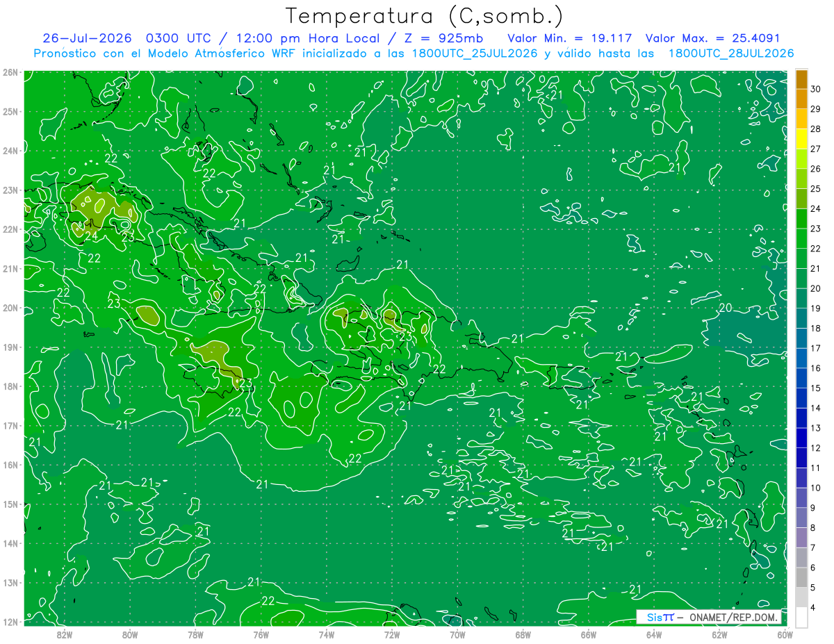Click the "64W" longitude axis label
Image resolution: width=834 pixels, height=644 pixels.
point(654,634)
